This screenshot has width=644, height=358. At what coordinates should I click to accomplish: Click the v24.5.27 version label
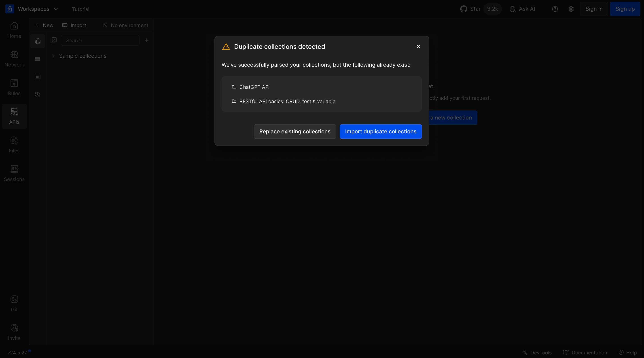coord(17,352)
